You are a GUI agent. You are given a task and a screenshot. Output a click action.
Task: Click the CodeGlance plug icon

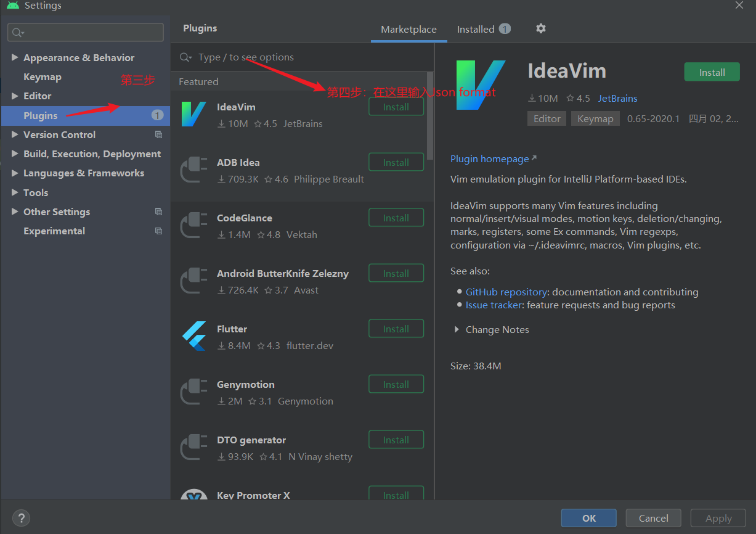click(x=193, y=226)
